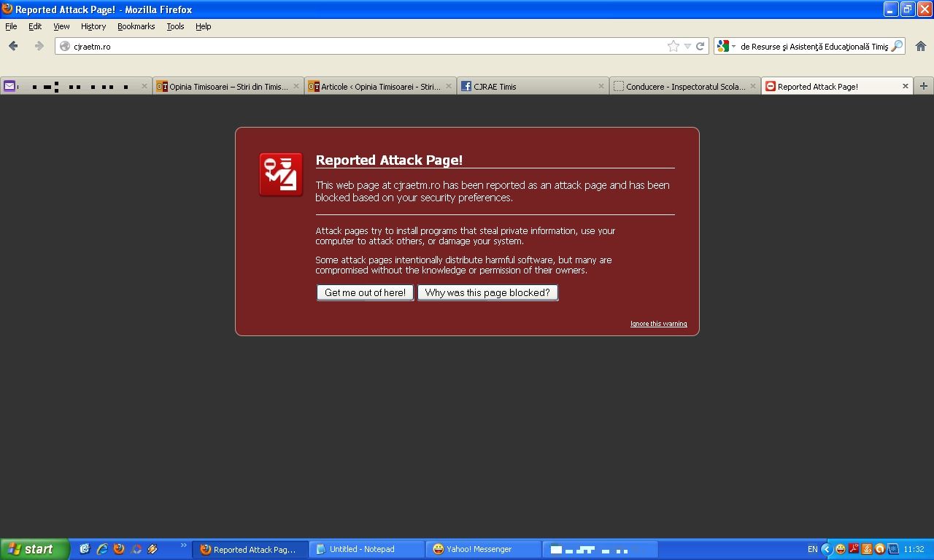Restore down the Firefox window
This screenshot has width=934, height=560.
(x=908, y=9)
